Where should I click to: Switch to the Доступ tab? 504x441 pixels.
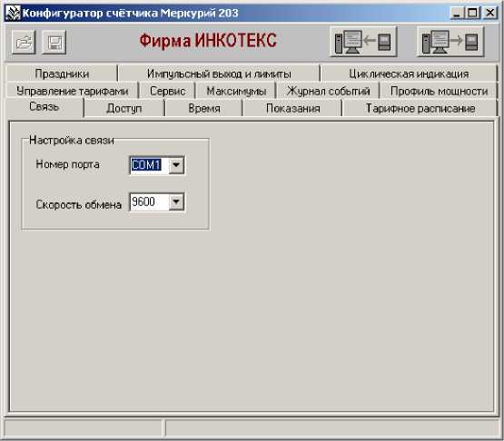pyautogui.click(x=124, y=108)
